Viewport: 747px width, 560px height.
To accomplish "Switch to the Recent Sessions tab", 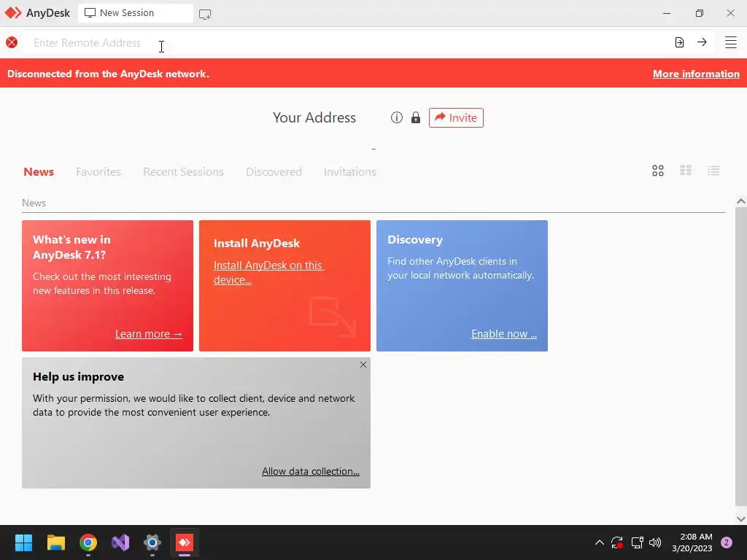I will (x=183, y=171).
